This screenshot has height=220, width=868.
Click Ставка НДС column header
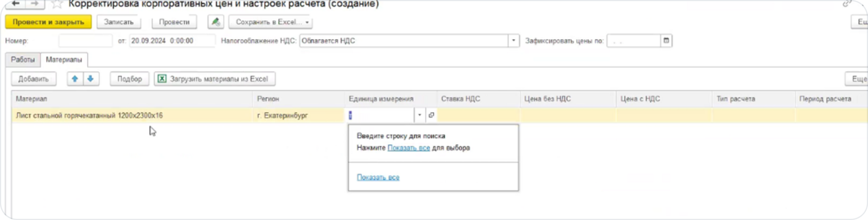point(478,99)
